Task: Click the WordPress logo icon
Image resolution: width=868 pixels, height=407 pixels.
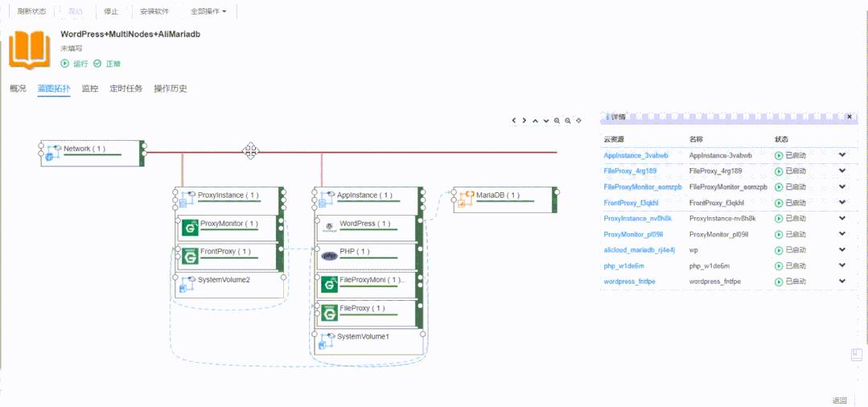Action: click(x=329, y=228)
